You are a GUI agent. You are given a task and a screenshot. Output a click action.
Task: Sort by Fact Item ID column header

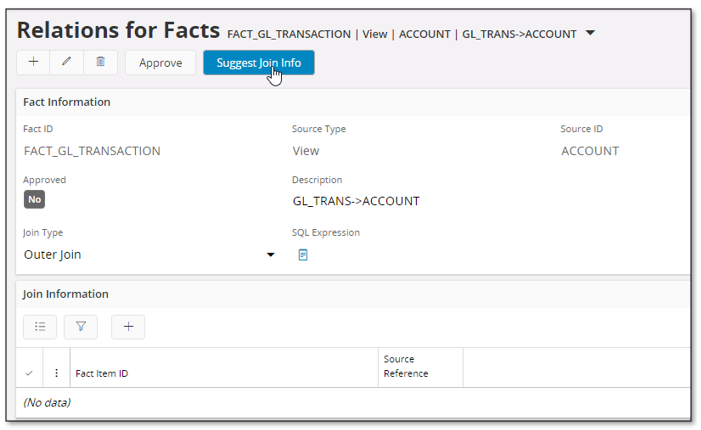click(x=102, y=373)
